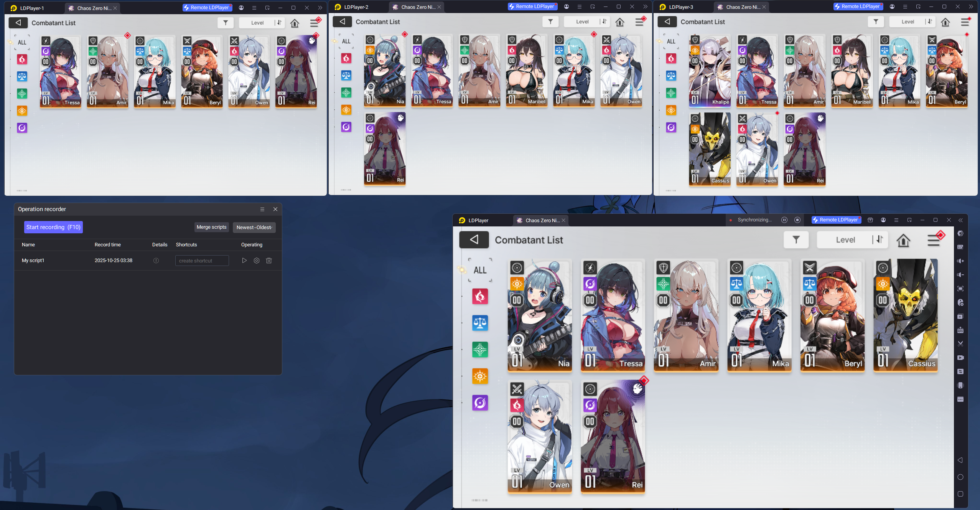Collapse the main LDPlayer sidebar with the double chevron
Image resolution: width=980 pixels, height=510 pixels.
tap(960, 220)
